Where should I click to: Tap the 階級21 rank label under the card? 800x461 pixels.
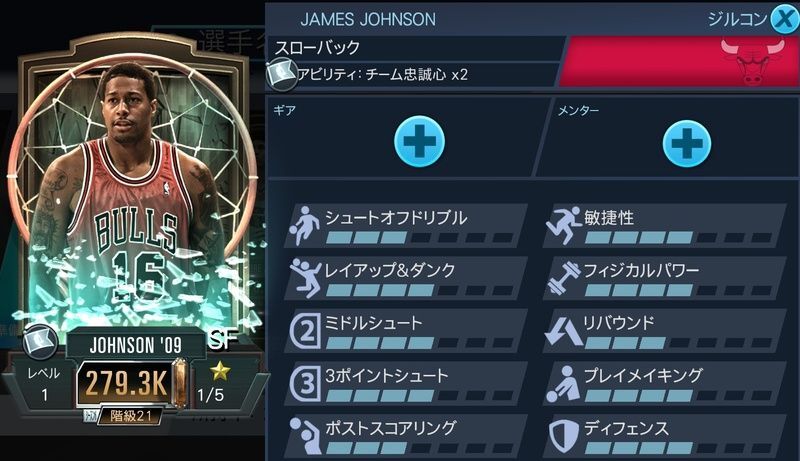pyautogui.click(x=131, y=416)
